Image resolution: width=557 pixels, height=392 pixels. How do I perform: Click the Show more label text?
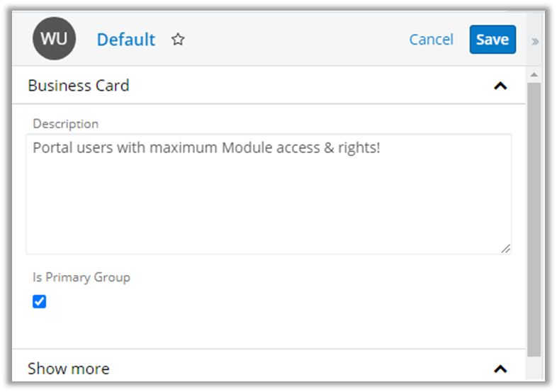[x=69, y=369]
